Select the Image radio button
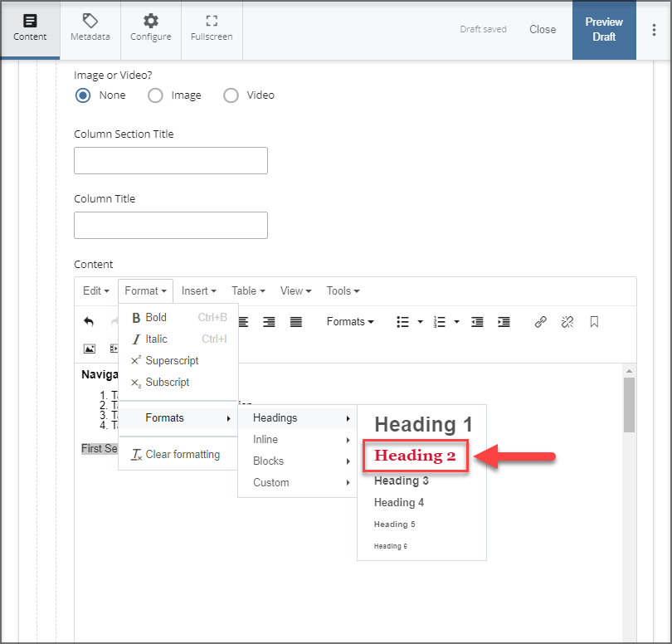Image resolution: width=672 pixels, height=644 pixels. [x=155, y=95]
